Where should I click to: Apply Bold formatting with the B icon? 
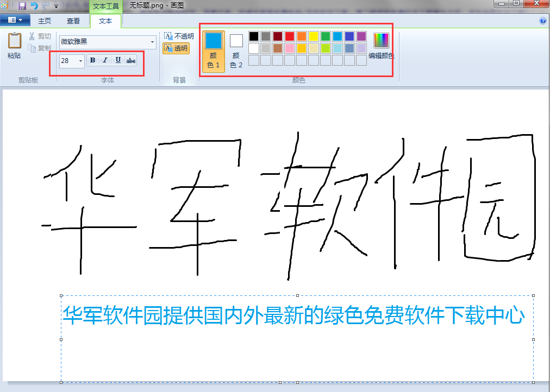pos(92,60)
